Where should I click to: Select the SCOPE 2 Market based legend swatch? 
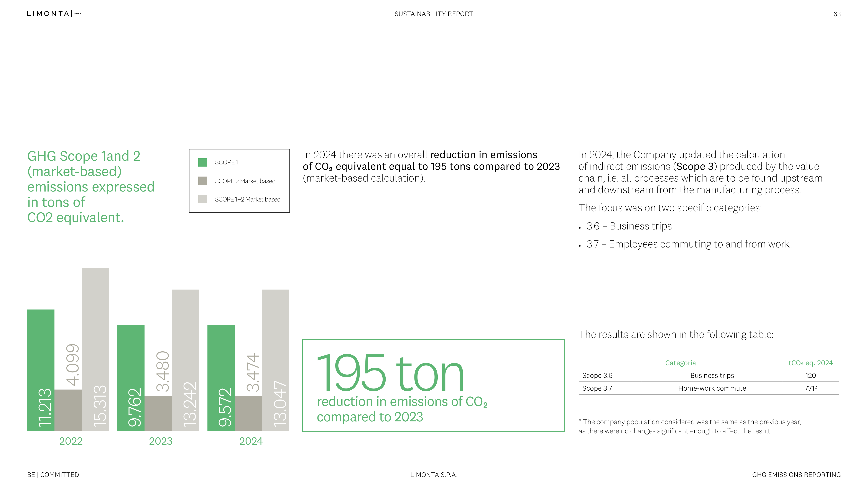[x=202, y=181]
